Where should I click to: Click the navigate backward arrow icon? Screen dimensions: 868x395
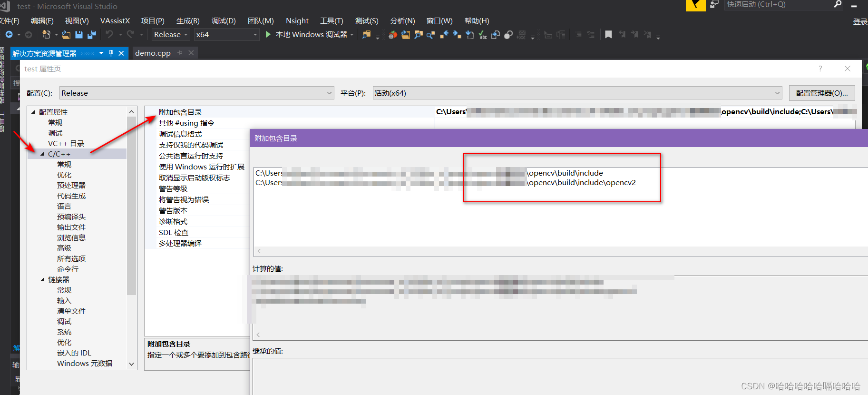9,34
